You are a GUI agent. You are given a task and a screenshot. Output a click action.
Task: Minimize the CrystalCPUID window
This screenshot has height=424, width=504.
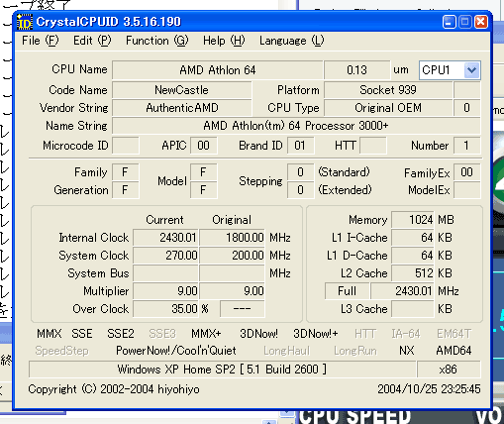(x=449, y=22)
